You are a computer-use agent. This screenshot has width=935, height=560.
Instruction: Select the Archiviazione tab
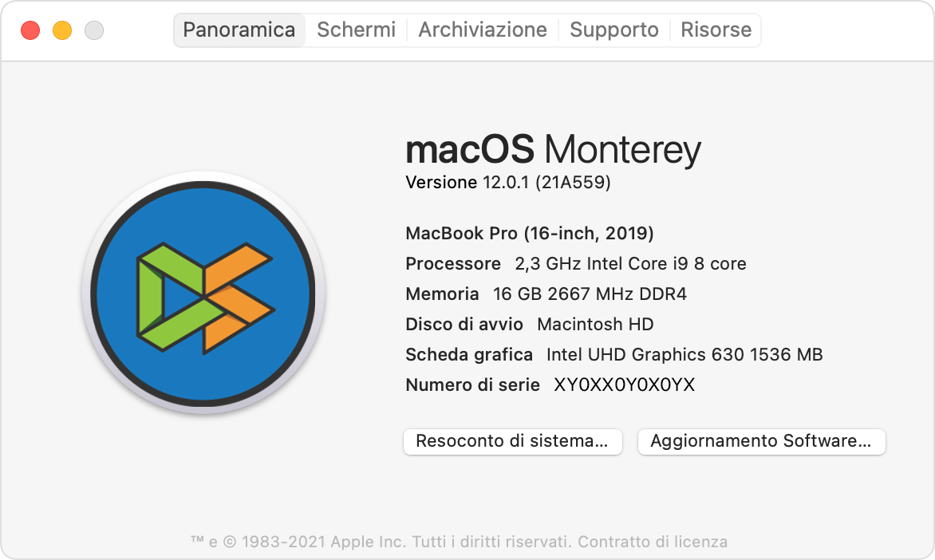coord(483,30)
